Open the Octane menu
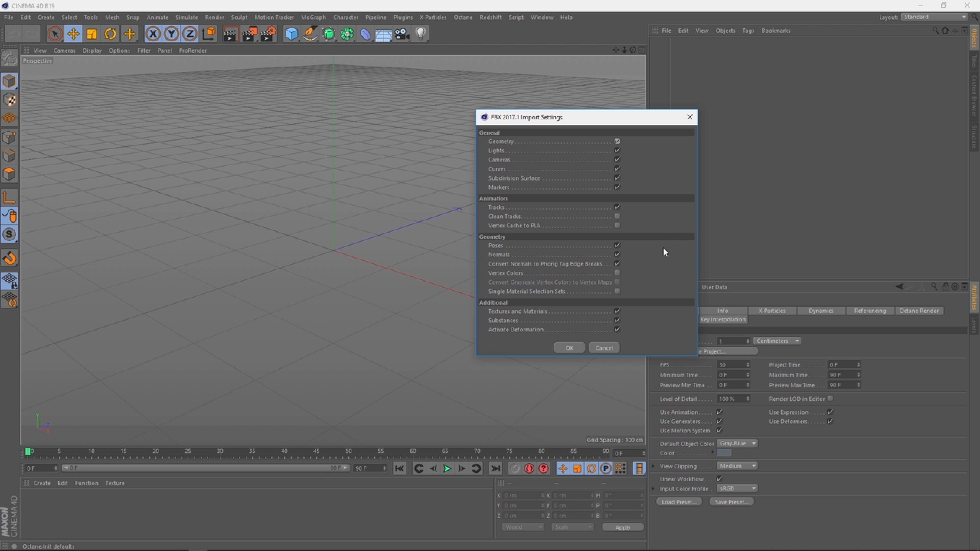Image resolution: width=980 pixels, height=551 pixels. coord(463,18)
